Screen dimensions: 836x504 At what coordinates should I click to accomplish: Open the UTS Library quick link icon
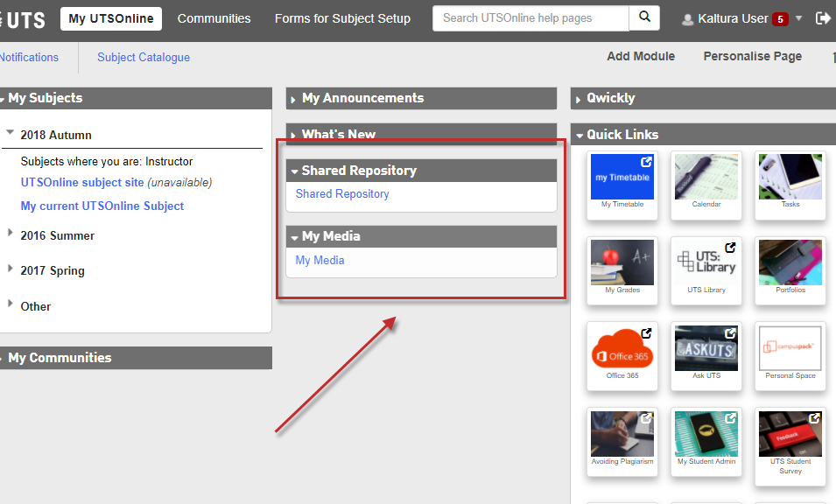pyautogui.click(x=706, y=262)
